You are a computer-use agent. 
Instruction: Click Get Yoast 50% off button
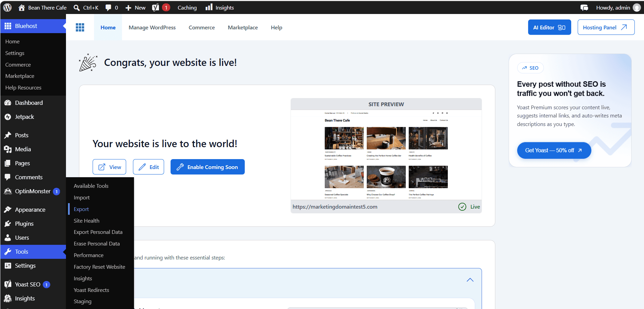554,150
